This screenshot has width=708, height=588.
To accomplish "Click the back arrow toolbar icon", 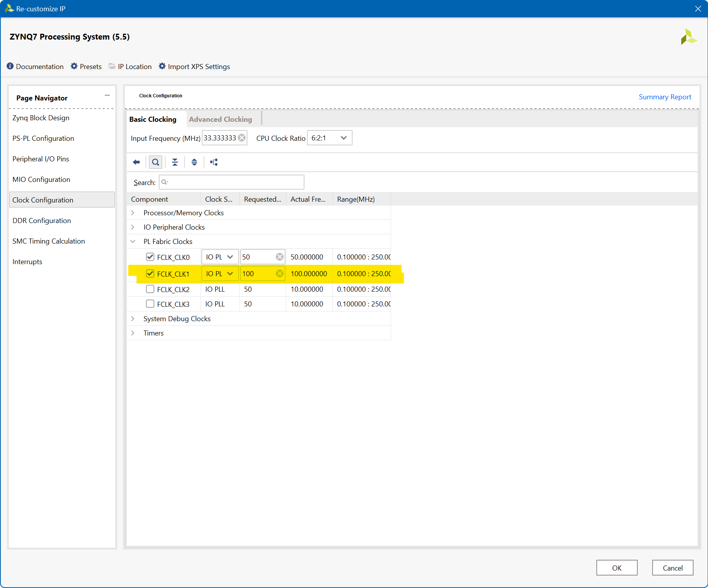I will (x=136, y=162).
